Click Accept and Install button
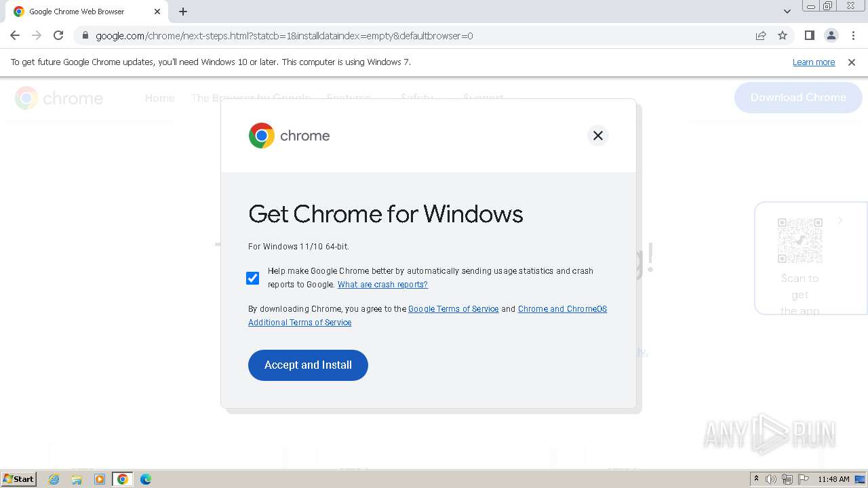868x488 pixels. tap(308, 365)
